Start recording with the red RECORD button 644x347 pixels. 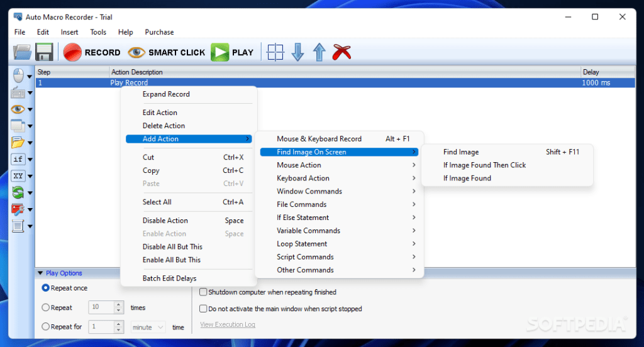click(x=92, y=53)
